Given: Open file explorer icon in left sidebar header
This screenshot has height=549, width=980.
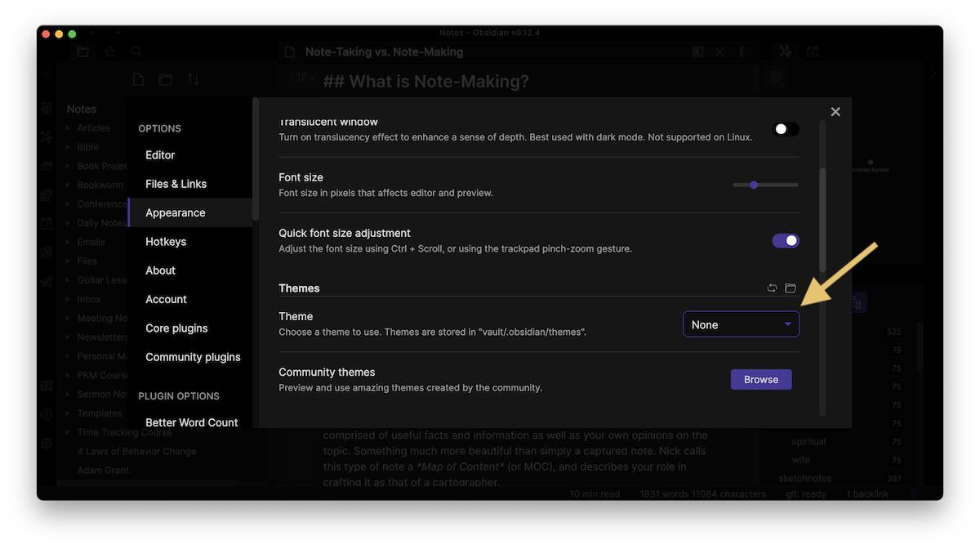Looking at the screenshot, I should tap(82, 51).
